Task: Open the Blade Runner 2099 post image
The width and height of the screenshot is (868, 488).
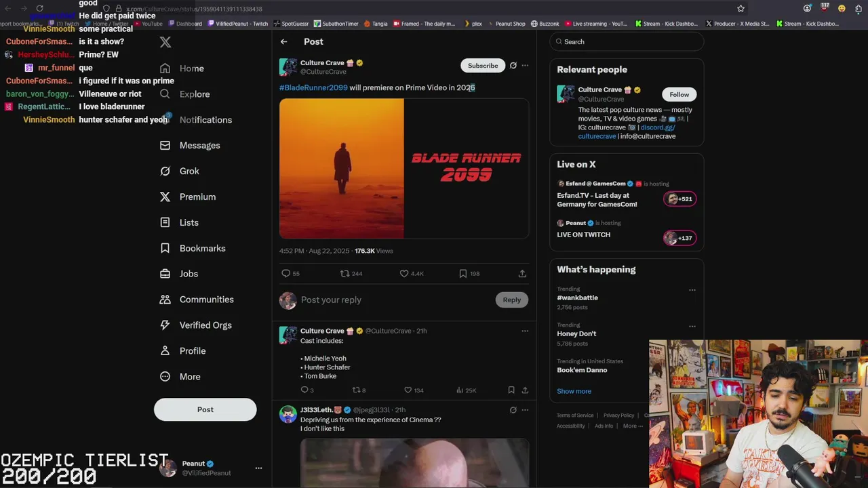Action: point(404,169)
